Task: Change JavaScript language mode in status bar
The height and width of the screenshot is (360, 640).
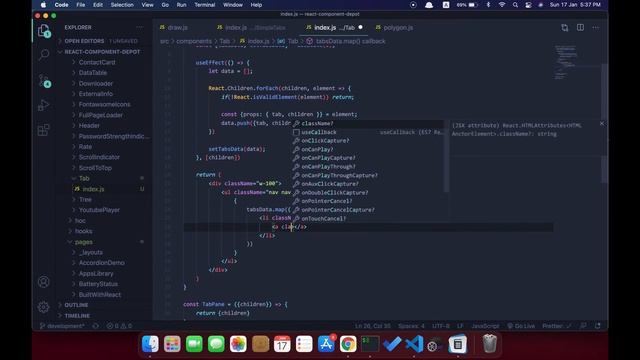Action: click(x=485, y=326)
